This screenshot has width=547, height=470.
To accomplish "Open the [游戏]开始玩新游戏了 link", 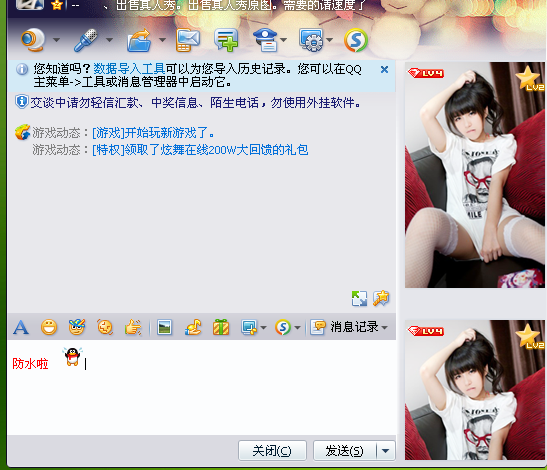I will (153, 133).
